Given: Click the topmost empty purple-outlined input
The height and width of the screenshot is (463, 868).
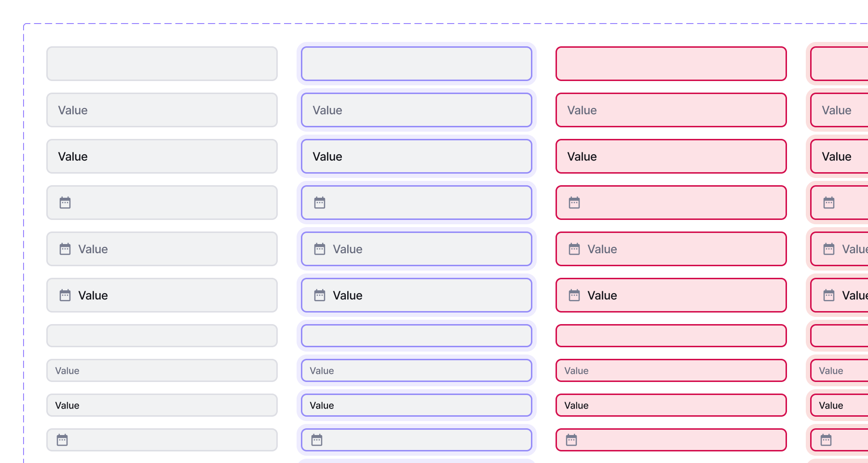Looking at the screenshot, I should click(417, 64).
